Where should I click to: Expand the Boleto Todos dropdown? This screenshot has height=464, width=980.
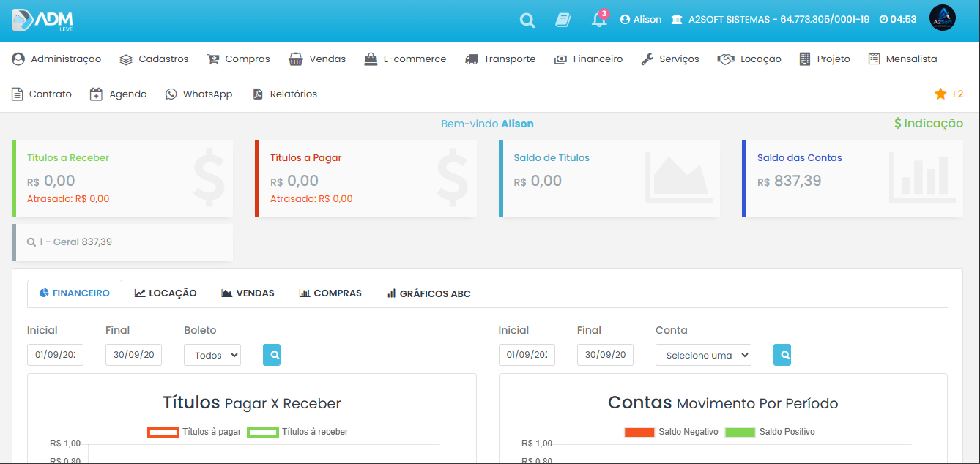(x=212, y=355)
